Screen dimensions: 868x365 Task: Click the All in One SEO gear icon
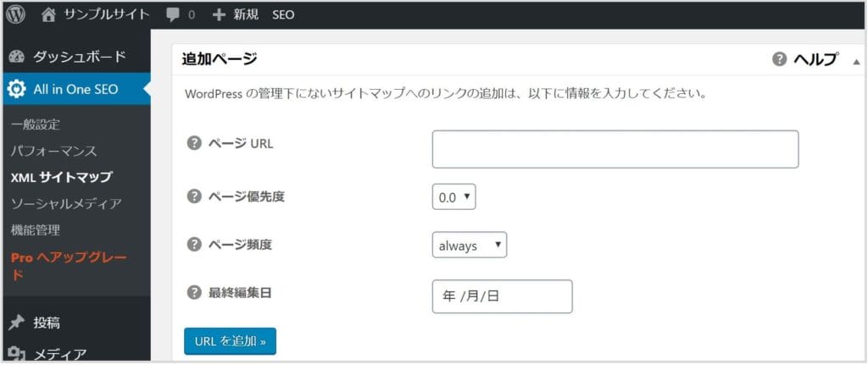point(17,88)
